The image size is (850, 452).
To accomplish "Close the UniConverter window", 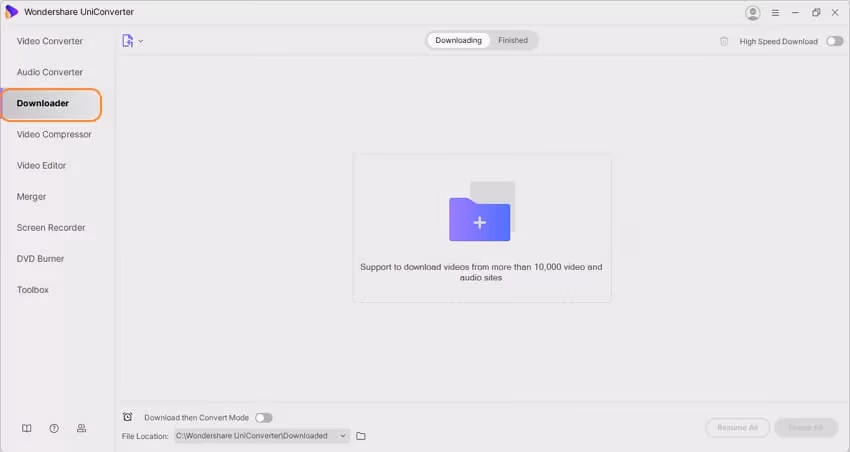I will pyautogui.click(x=835, y=12).
